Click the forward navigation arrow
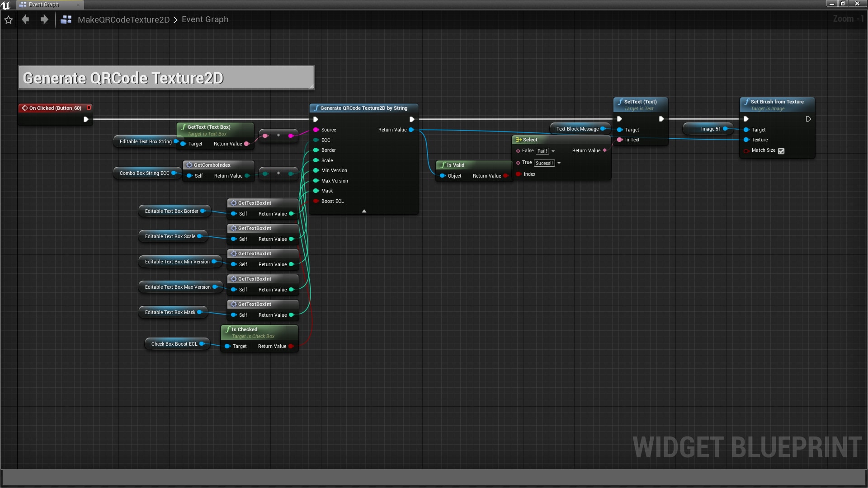The width and height of the screenshot is (868, 488). click(x=44, y=19)
